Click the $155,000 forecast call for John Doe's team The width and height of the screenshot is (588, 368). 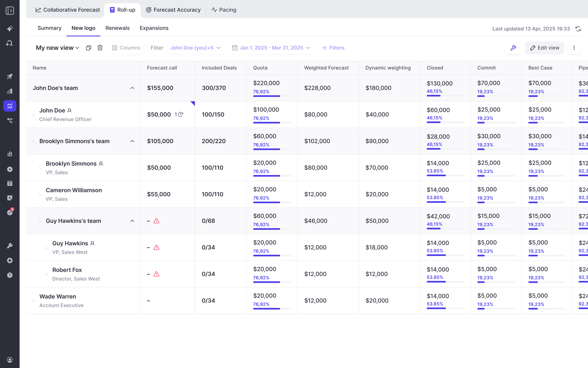click(160, 88)
